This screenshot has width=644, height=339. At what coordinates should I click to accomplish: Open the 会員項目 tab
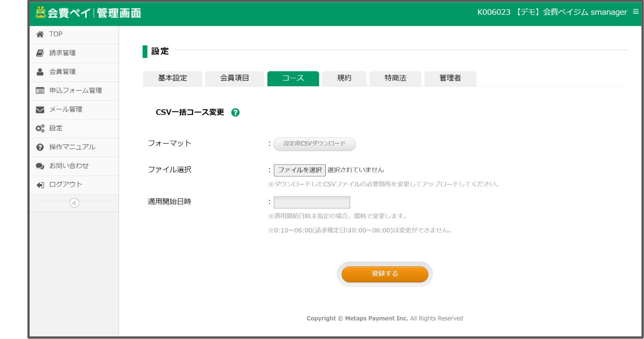tap(234, 78)
